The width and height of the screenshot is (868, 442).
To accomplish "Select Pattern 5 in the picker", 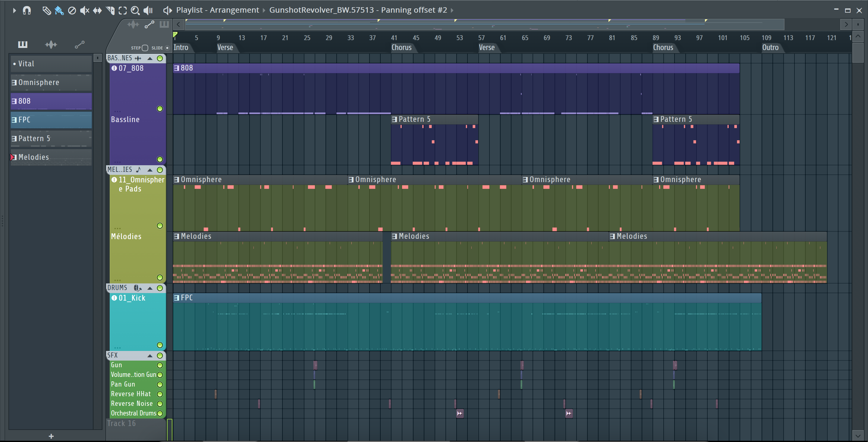I will (51, 139).
